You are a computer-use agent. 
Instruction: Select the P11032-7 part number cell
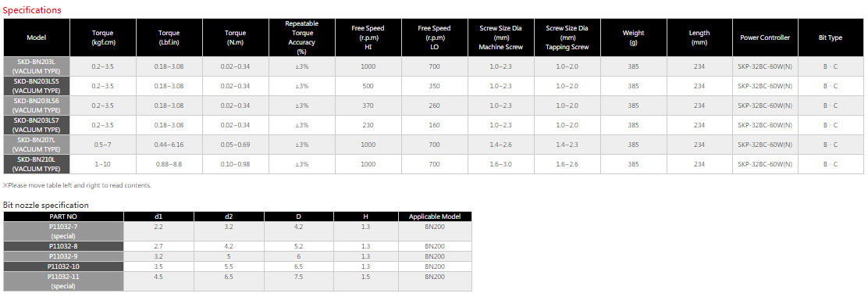coord(64,231)
